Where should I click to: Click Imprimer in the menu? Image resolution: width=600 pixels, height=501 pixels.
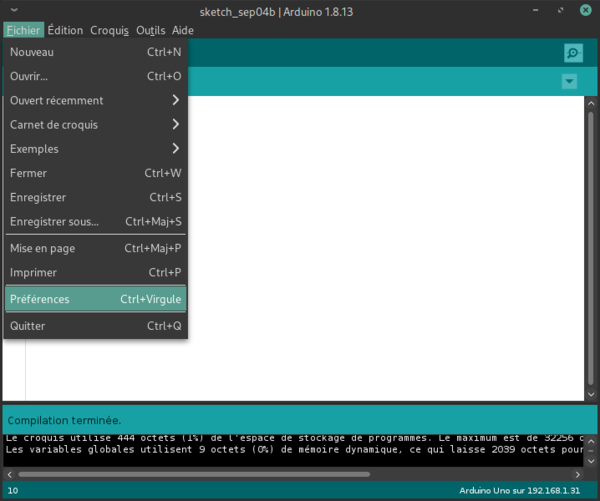[96, 272]
